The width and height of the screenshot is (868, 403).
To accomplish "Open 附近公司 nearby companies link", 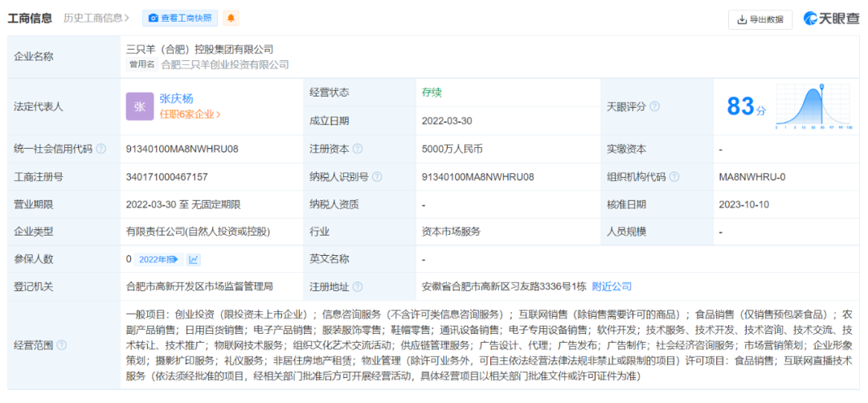I will click(x=612, y=286).
